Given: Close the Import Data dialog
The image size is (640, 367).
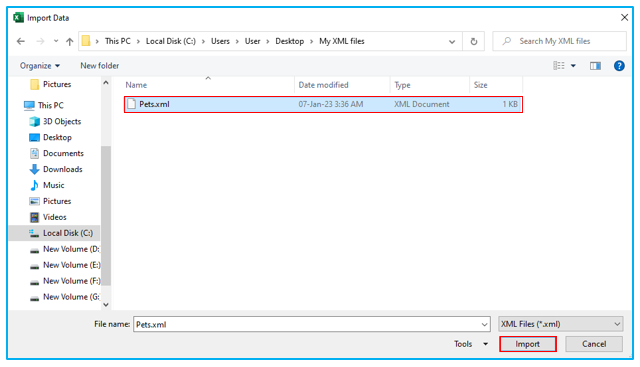Looking at the screenshot, I should click(x=624, y=18).
